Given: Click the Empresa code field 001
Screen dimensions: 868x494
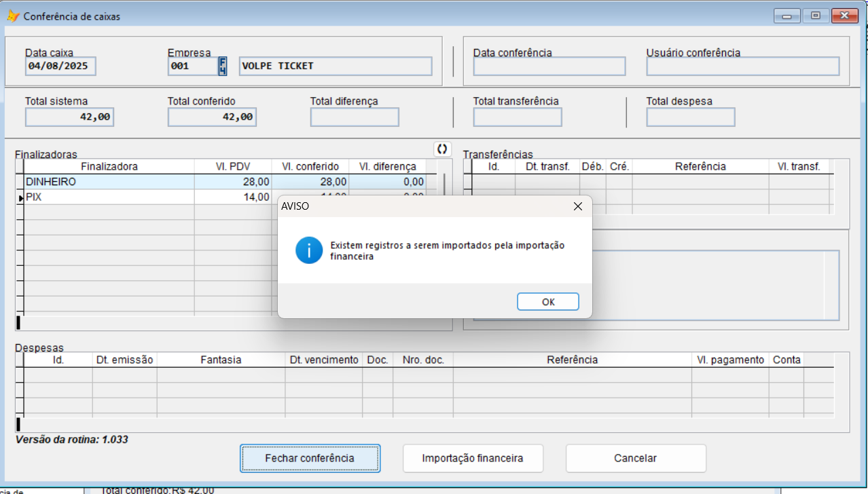Looking at the screenshot, I should [x=192, y=66].
